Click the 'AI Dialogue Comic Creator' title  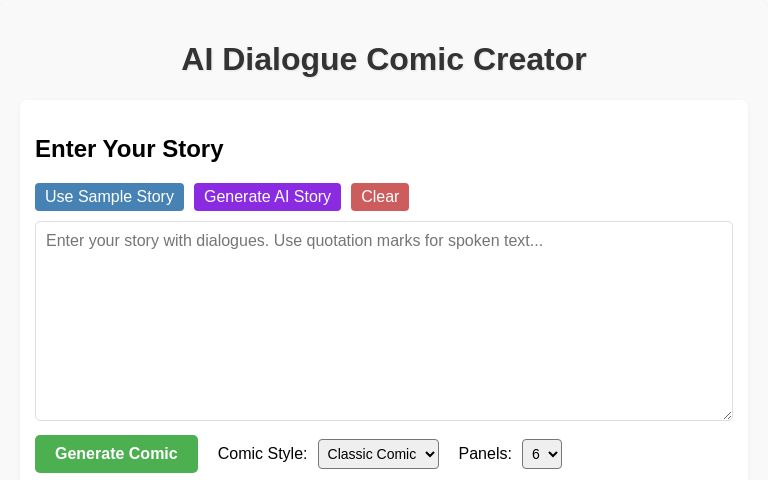[384, 59]
